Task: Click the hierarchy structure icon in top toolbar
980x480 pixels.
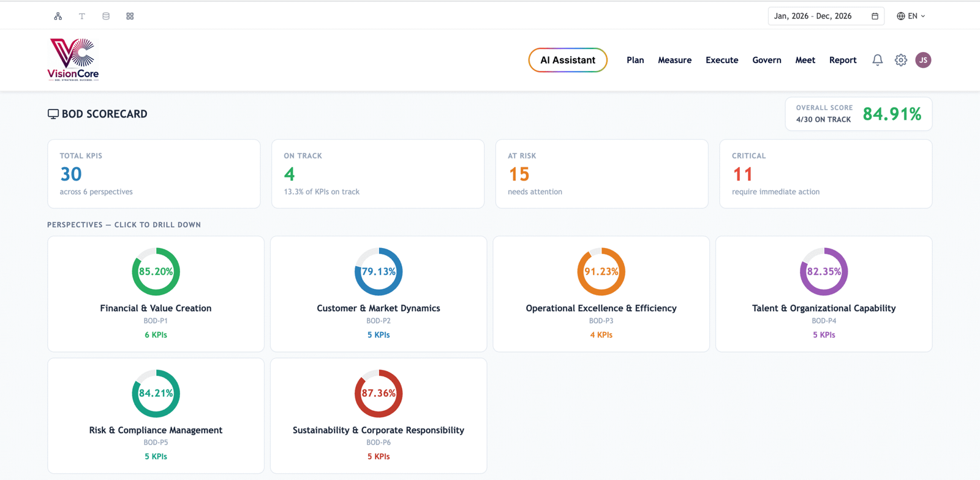Action: click(x=58, y=16)
